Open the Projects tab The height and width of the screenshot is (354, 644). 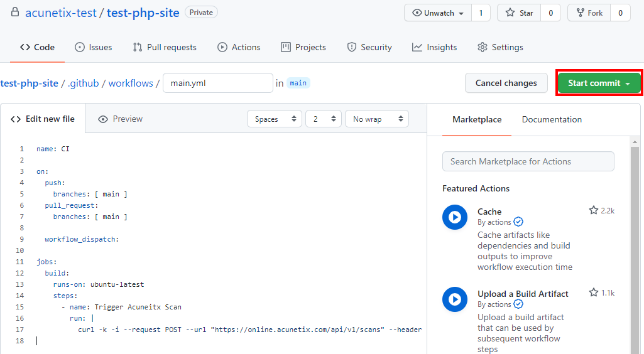point(303,47)
